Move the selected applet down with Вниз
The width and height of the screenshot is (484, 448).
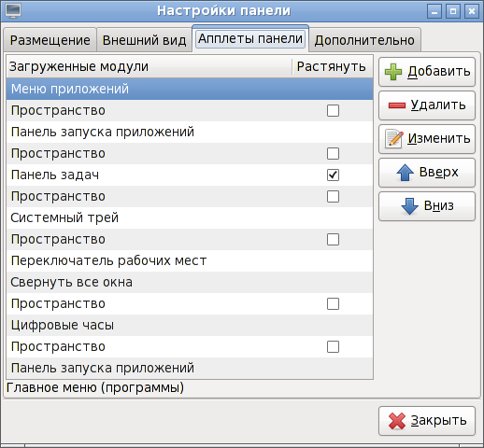coord(427,206)
